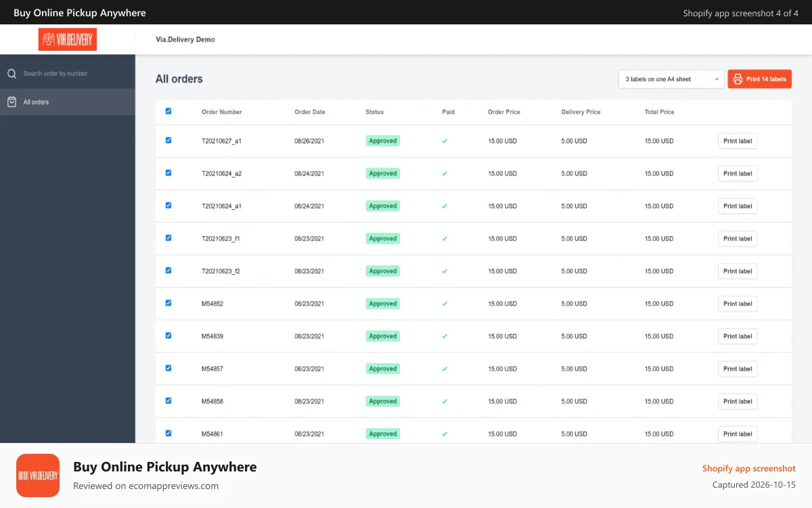Click the Print 14 labels button
The image size is (812, 508).
[x=759, y=79]
